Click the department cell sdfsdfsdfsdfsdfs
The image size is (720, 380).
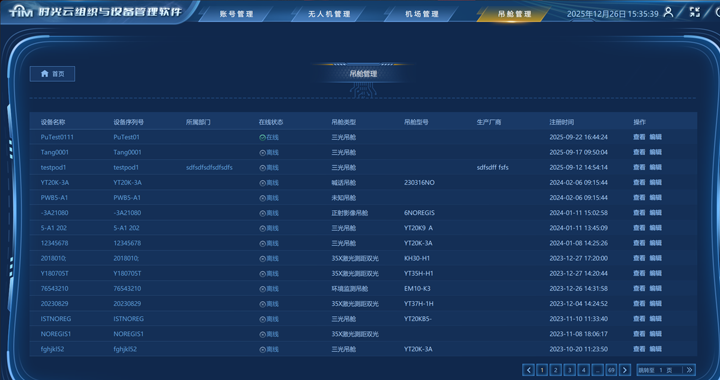[x=209, y=168]
